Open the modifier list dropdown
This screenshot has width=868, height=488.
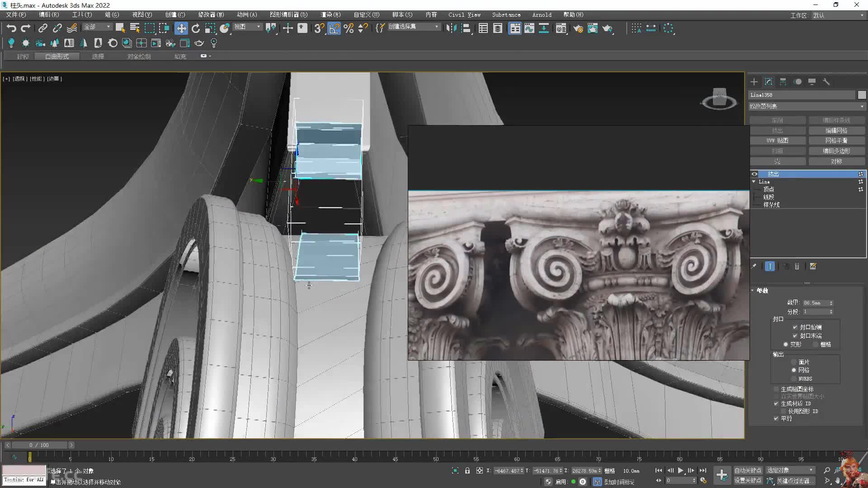tap(807, 106)
